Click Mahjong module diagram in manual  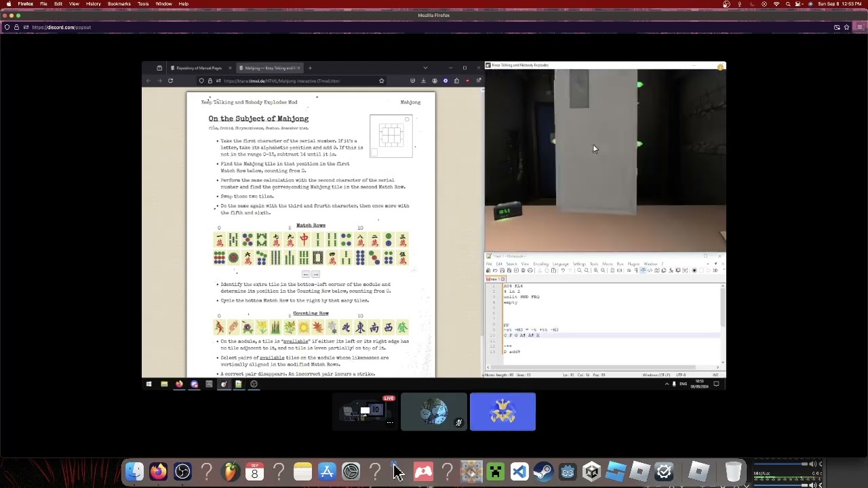391,136
